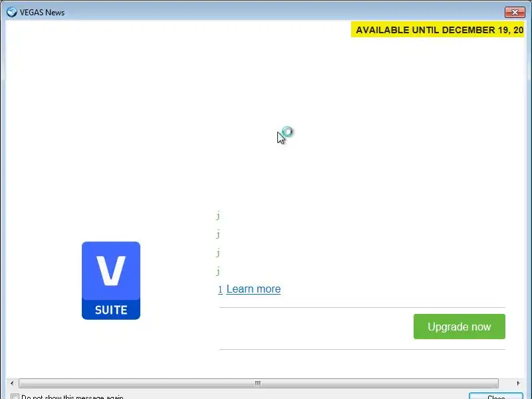Screen dimensions: 532x399
Task: Close the VEGAS News window
Action: click(515, 12)
